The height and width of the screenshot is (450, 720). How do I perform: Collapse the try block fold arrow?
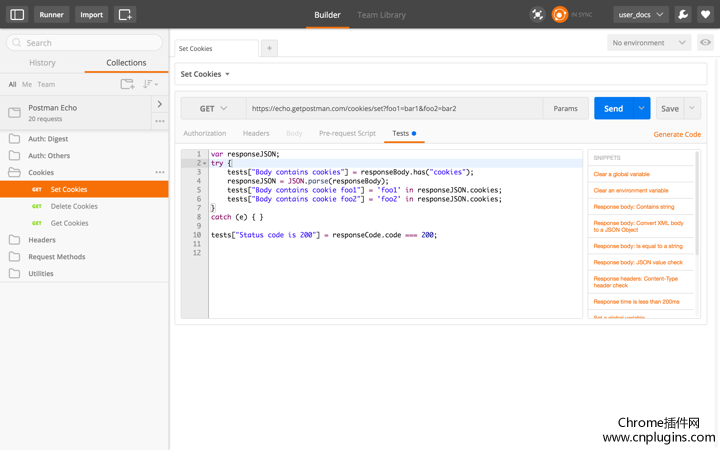(205, 163)
